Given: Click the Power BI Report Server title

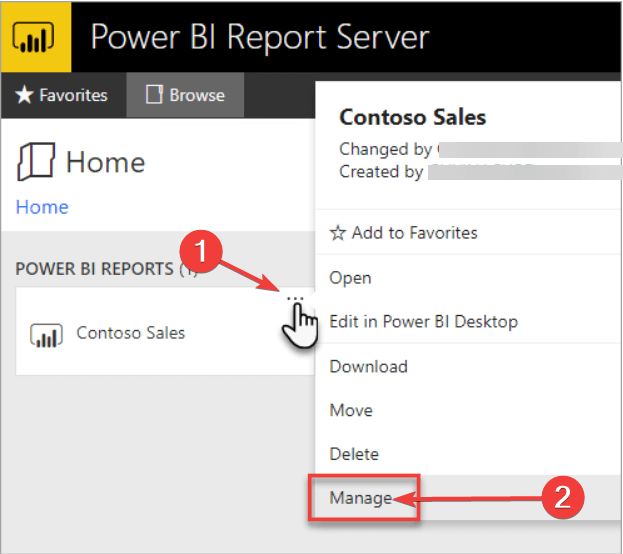Looking at the screenshot, I should pyautogui.click(x=259, y=37).
